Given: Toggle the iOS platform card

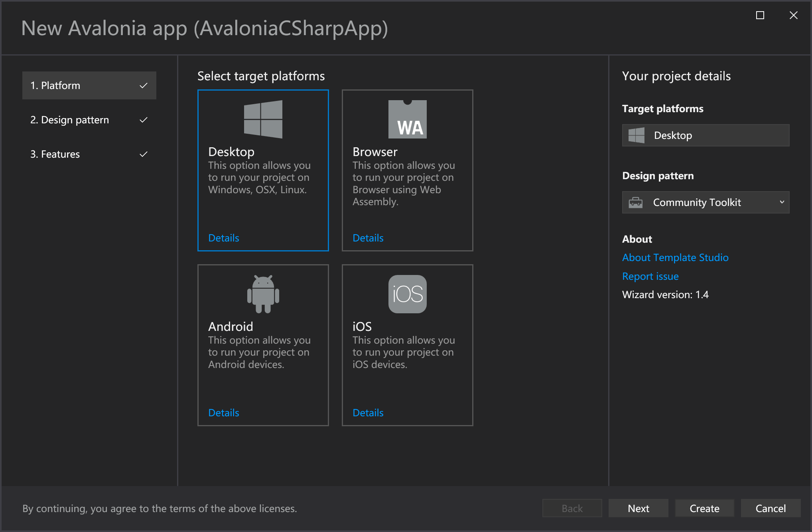Looking at the screenshot, I should 408,345.
